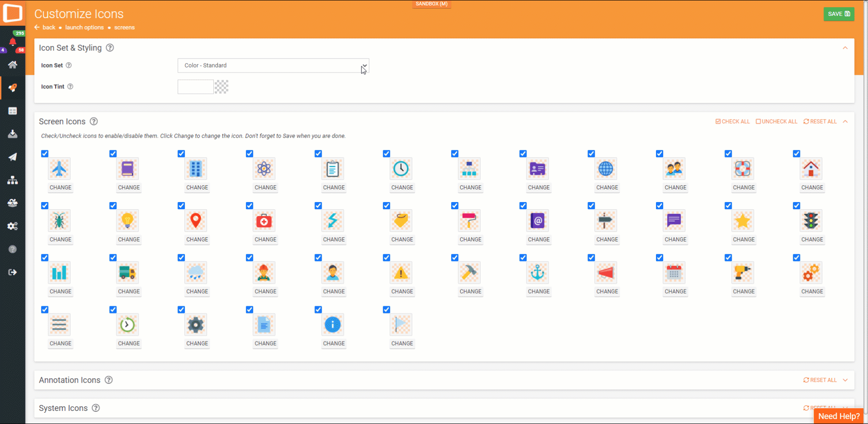
Task: Click the green SAVE button
Action: coord(839,14)
